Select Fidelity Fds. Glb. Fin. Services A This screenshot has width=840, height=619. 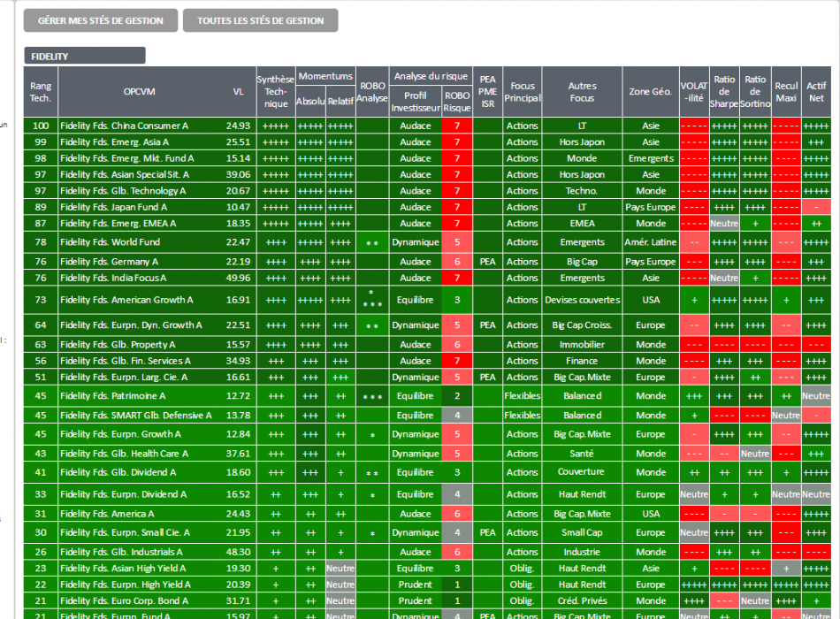coord(126,361)
